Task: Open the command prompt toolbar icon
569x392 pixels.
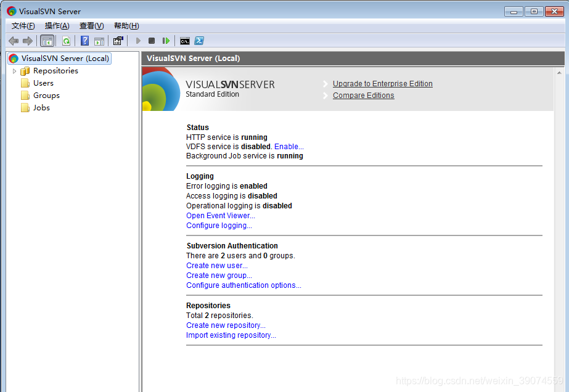Action: tap(185, 41)
